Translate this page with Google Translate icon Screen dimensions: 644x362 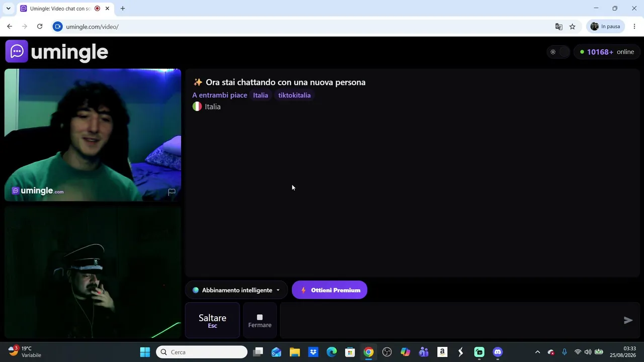coord(558,27)
